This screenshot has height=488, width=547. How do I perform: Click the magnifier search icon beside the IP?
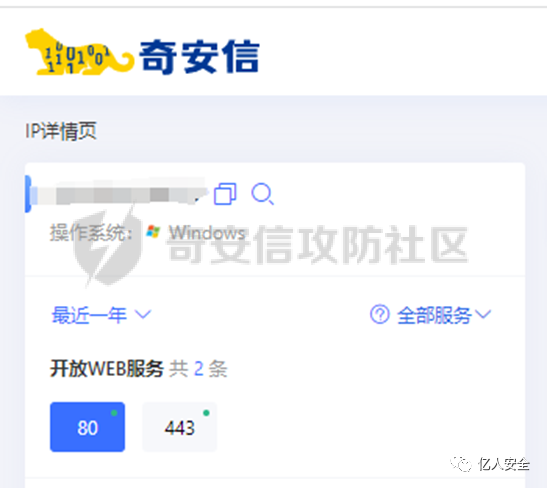point(262,194)
